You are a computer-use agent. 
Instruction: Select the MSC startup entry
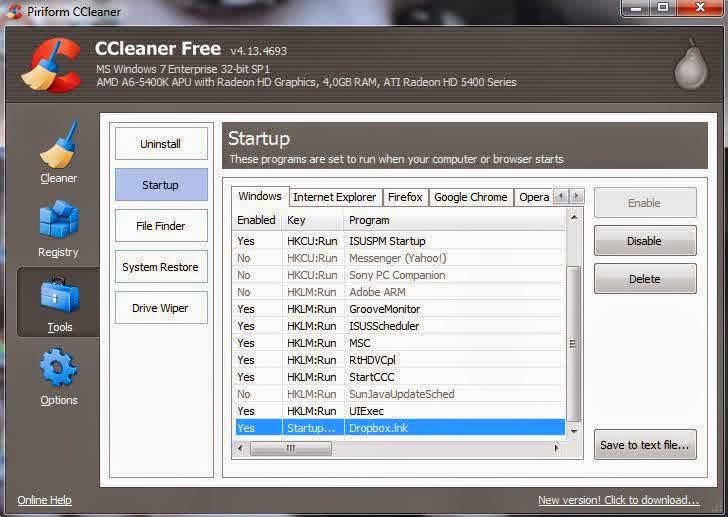(400, 343)
